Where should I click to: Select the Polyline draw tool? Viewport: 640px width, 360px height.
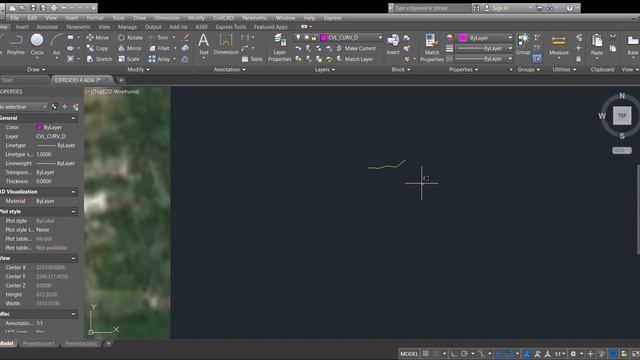[x=16, y=44]
